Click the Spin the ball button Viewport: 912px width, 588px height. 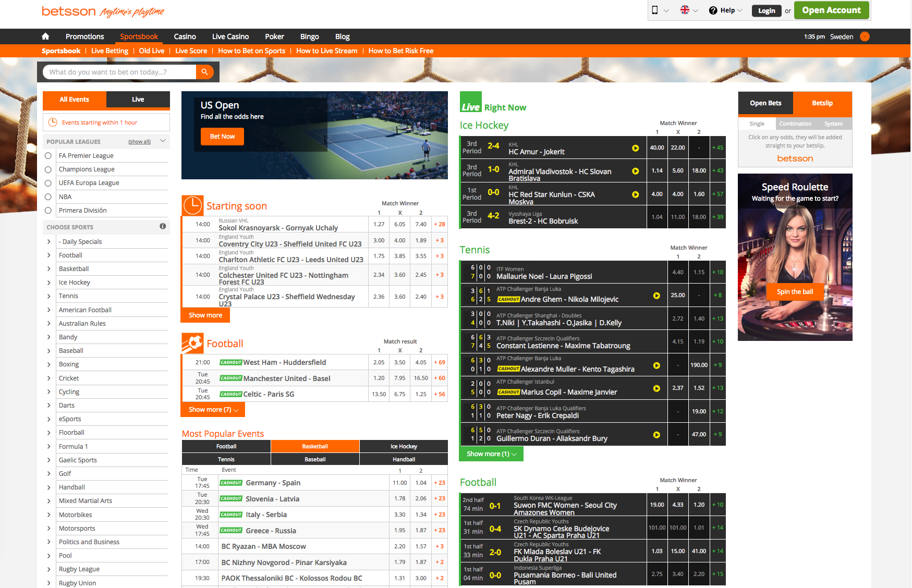click(795, 292)
